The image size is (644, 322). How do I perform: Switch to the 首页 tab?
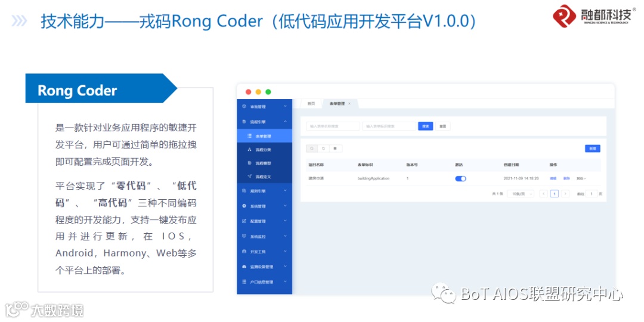coord(311,104)
